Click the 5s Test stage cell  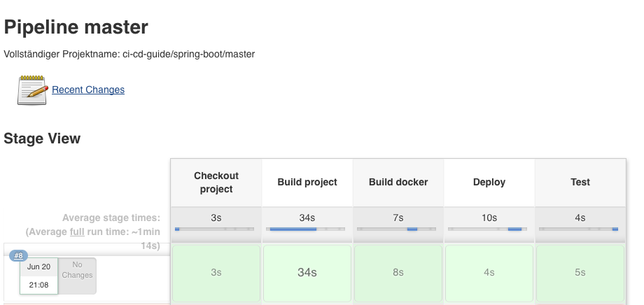580,273
